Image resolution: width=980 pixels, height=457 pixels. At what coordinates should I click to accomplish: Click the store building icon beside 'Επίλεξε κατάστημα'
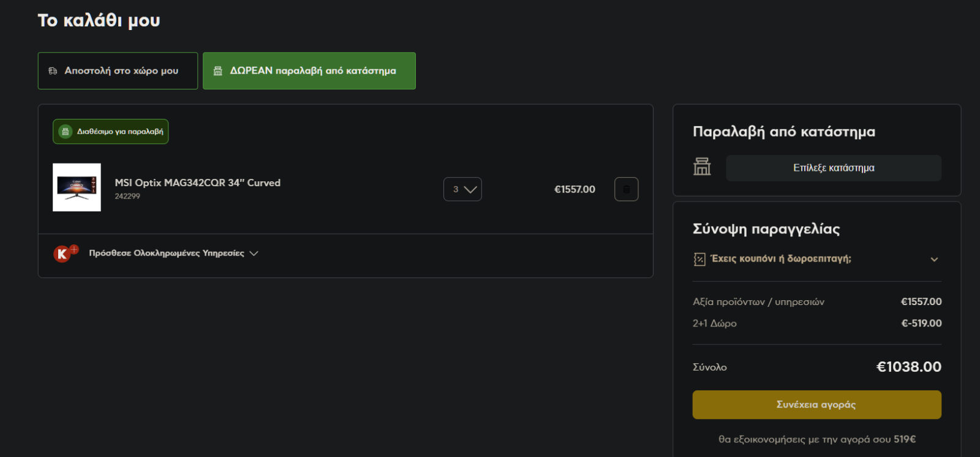702,167
